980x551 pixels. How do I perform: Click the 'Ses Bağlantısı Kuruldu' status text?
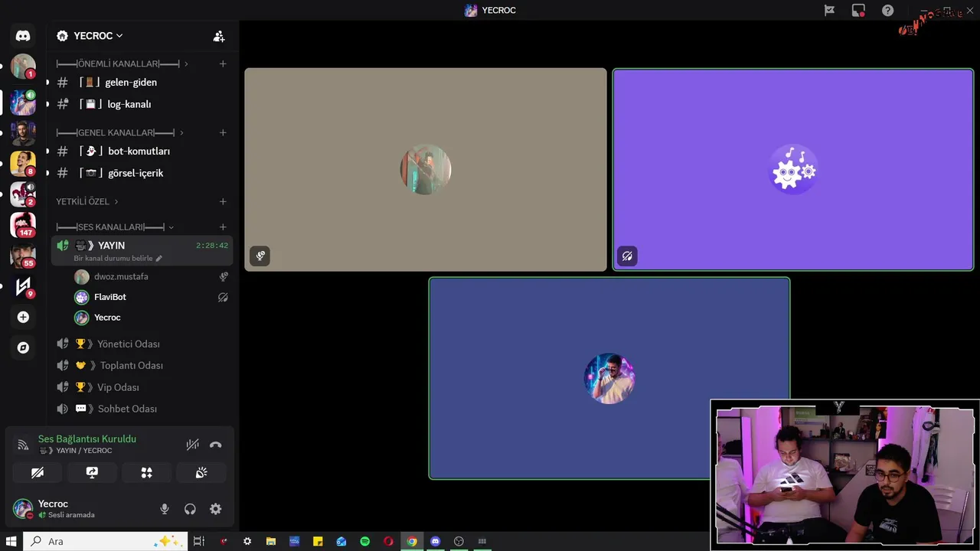pyautogui.click(x=87, y=439)
